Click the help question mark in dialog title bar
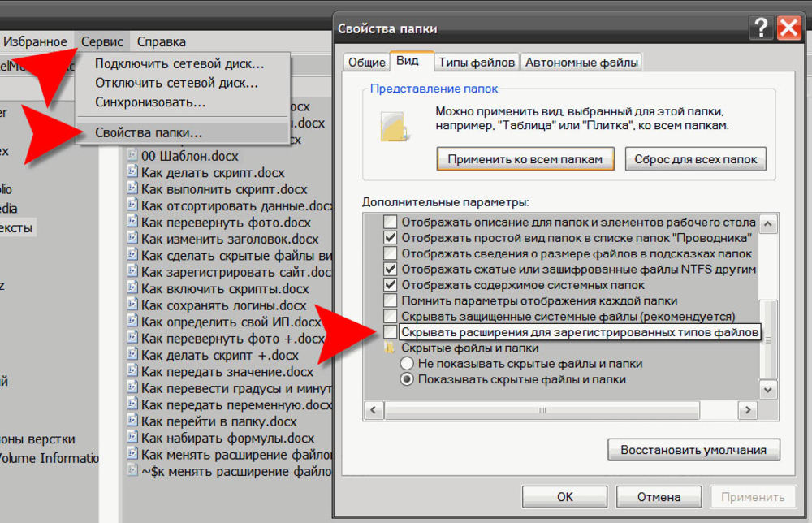 pos(761,28)
